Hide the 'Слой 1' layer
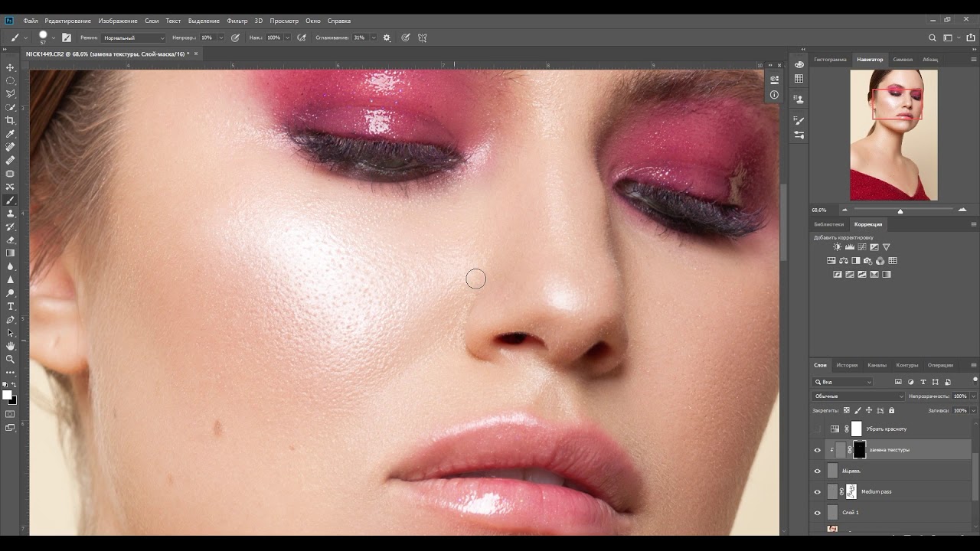Viewport: 980px width, 551px height. coord(817,513)
